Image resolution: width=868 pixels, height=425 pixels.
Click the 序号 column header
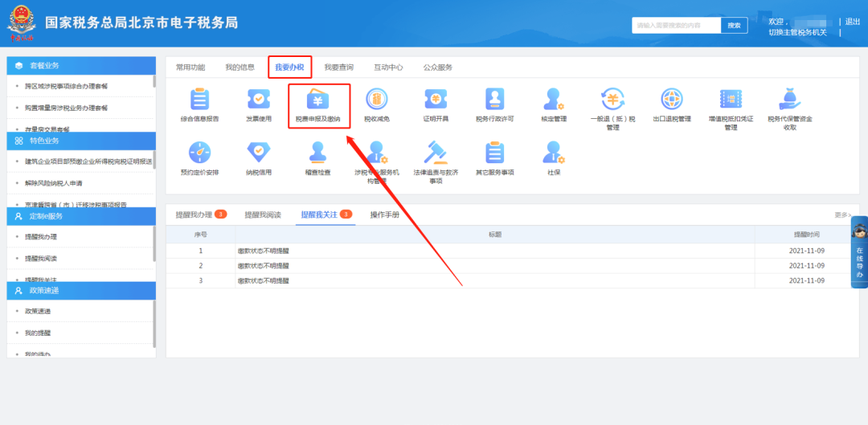[x=200, y=235]
